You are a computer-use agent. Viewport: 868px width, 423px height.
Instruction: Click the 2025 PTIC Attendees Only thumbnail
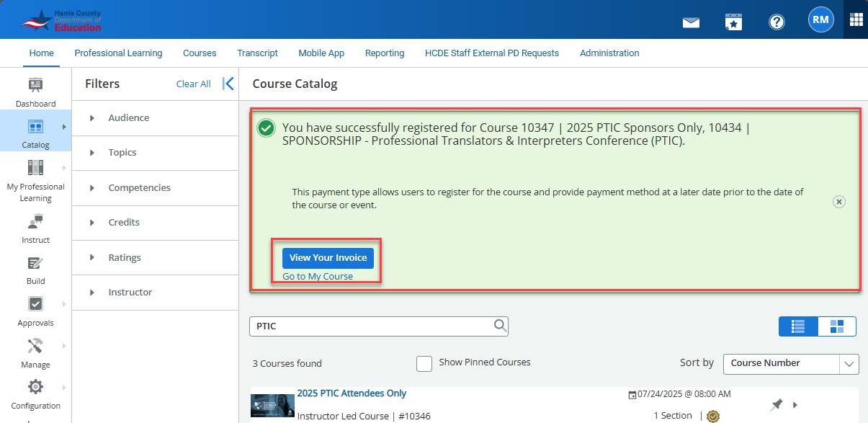point(272,405)
